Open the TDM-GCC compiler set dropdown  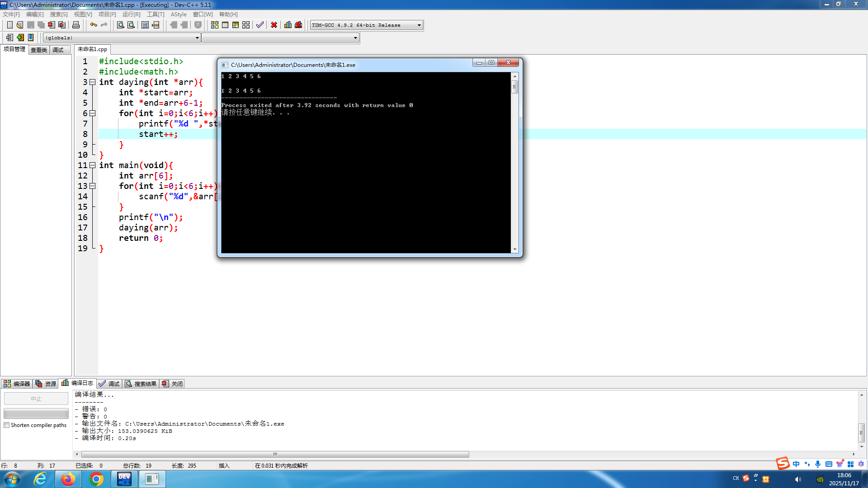[419, 25]
